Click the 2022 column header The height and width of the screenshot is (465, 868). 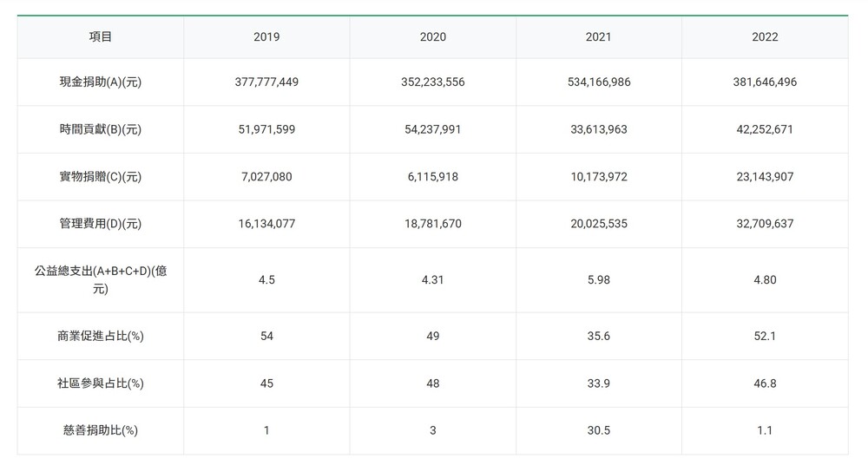[x=765, y=37]
